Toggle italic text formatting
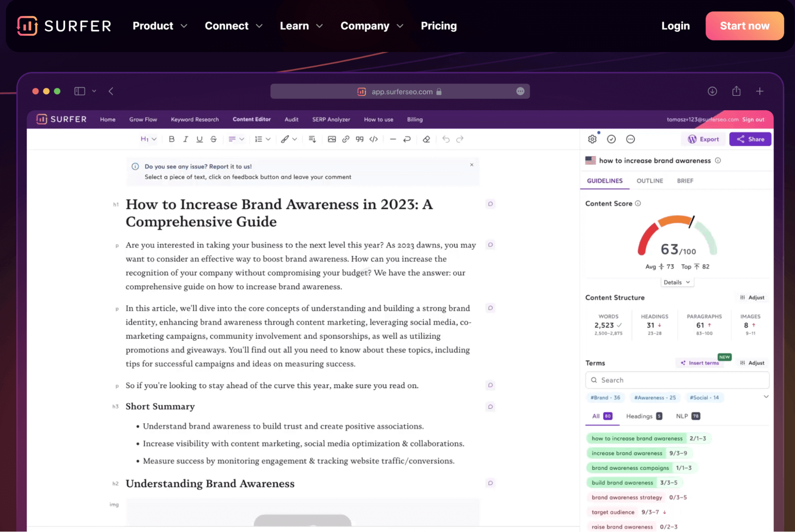Viewport: 795px width, 532px height. (x=185, y=139)
